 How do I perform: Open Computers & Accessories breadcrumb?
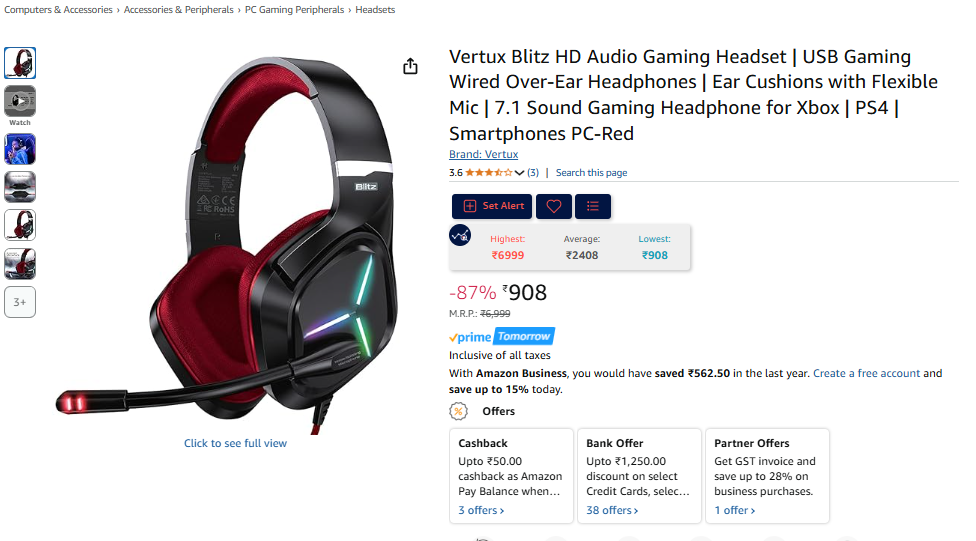59,10
